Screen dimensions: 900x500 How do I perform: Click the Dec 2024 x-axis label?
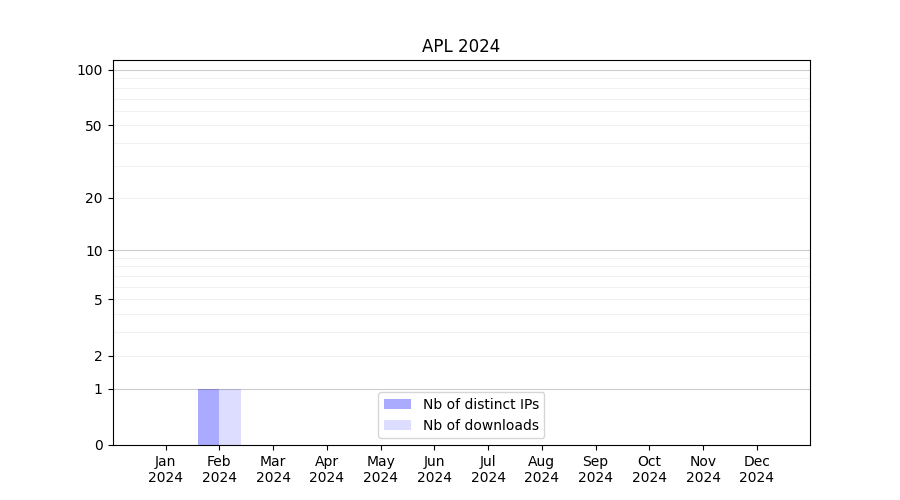pos(757,469)
